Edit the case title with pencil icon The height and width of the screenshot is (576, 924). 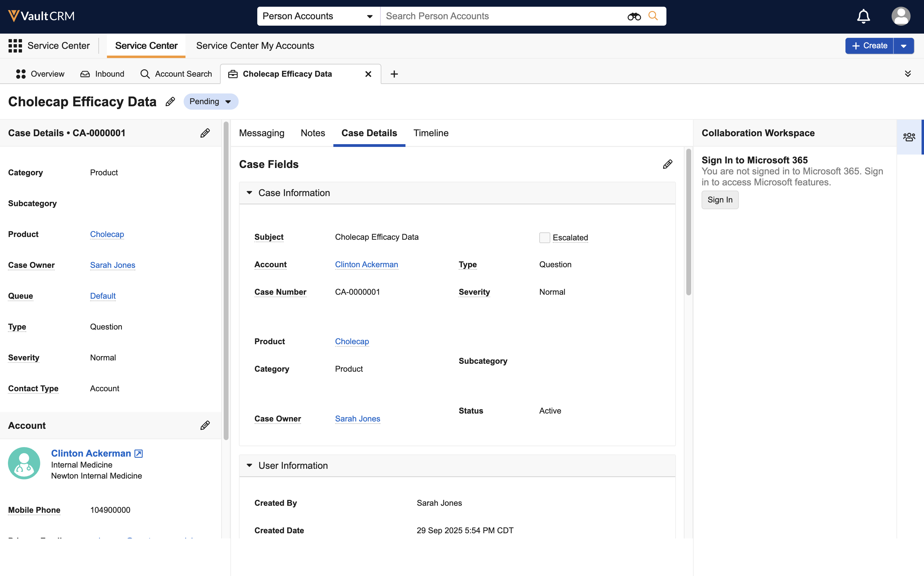[x=170, y=101]
